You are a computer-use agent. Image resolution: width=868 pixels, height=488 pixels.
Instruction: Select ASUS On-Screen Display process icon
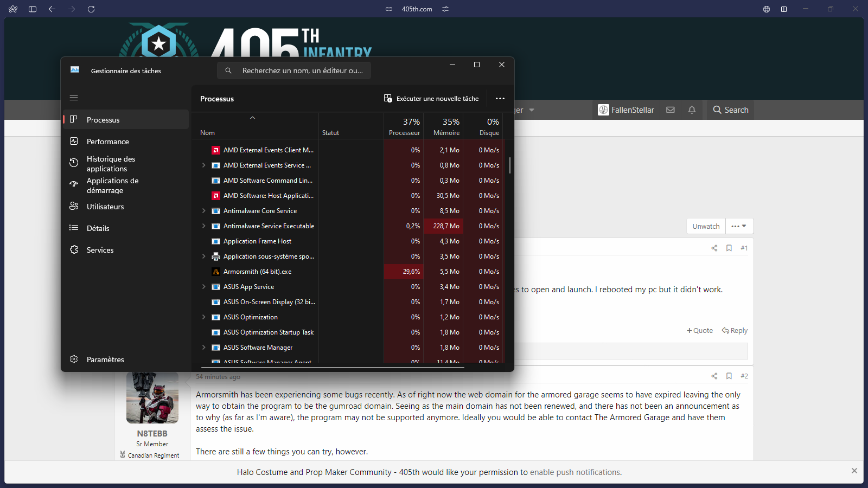coord(216,302)
